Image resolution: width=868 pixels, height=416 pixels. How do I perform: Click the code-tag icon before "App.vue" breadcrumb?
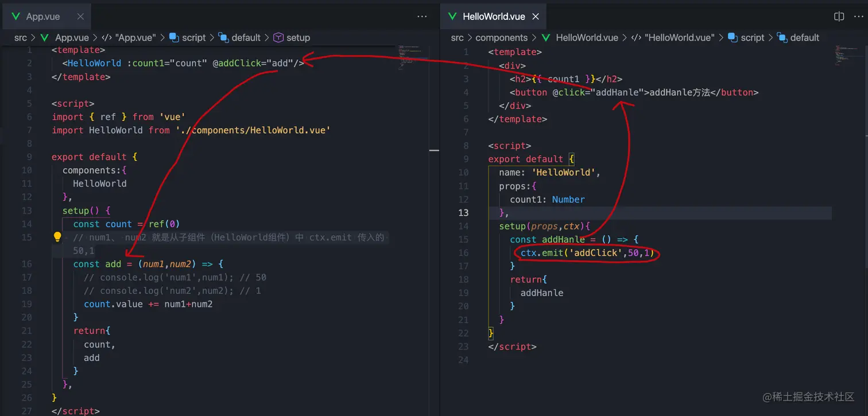click(107, 38)
